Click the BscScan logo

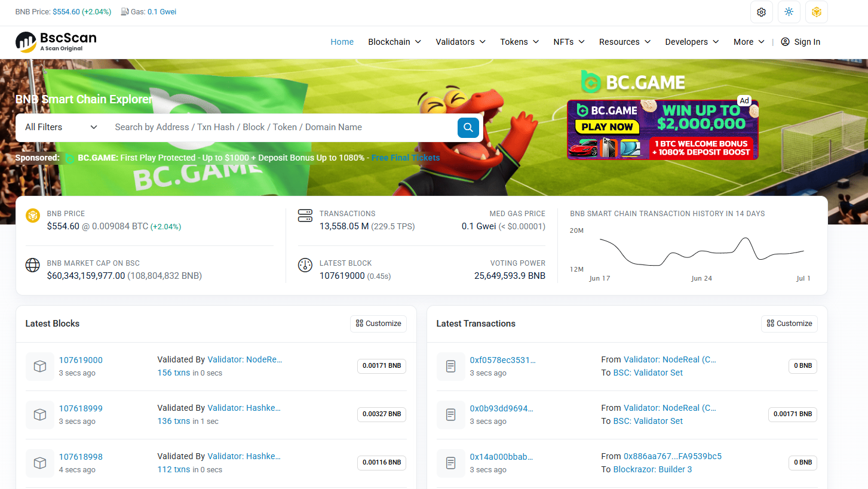click(x=56, y=41)
